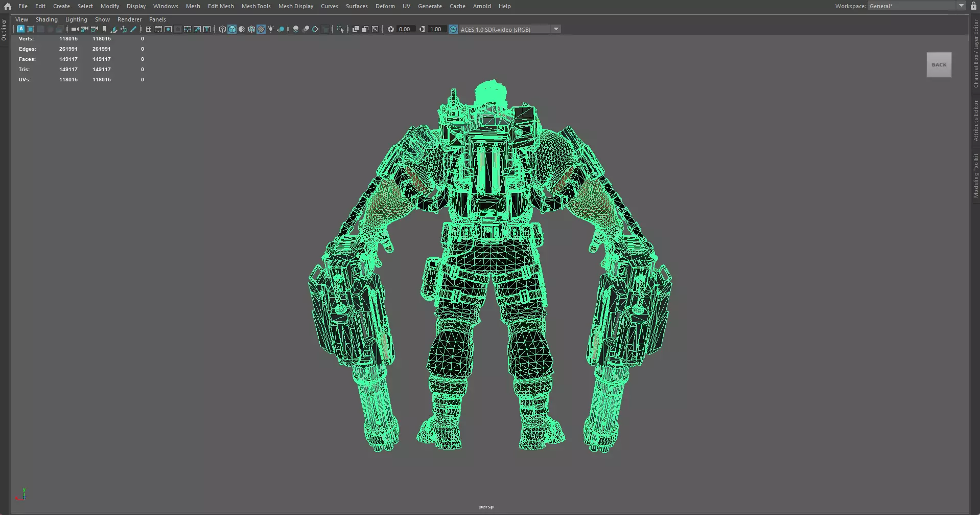Screen dimensions: 980x515
Task: Click the axis orientation gizmo
Action: [x=21, y=495]
